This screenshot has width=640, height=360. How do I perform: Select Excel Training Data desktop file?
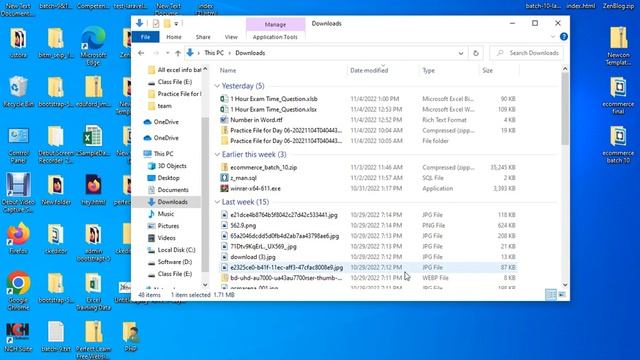(x=93, y=291)
